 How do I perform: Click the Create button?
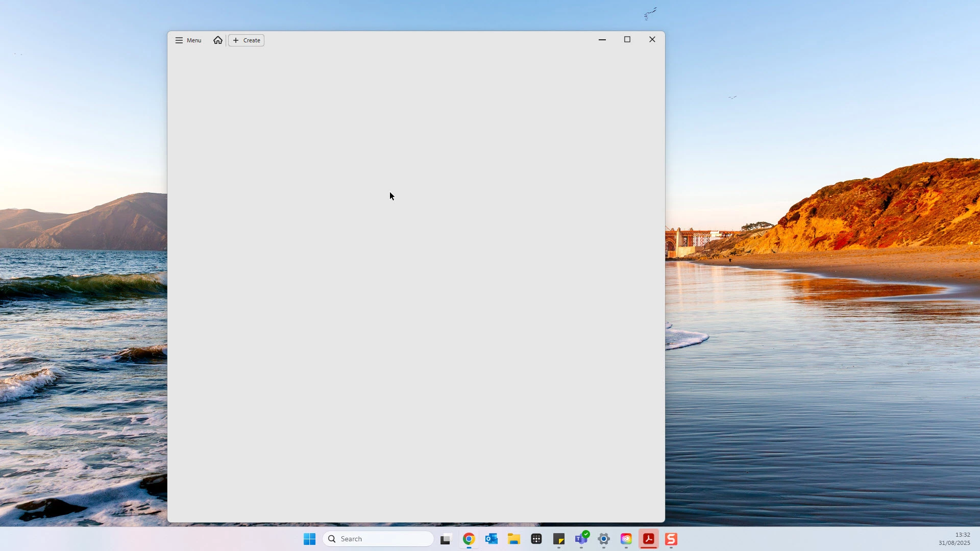tap(247, 40)
